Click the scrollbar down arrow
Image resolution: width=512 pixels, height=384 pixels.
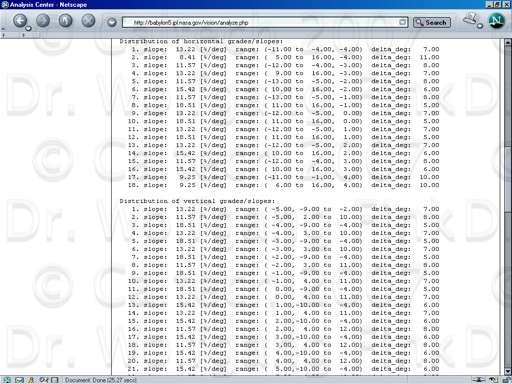pos(508,371)
